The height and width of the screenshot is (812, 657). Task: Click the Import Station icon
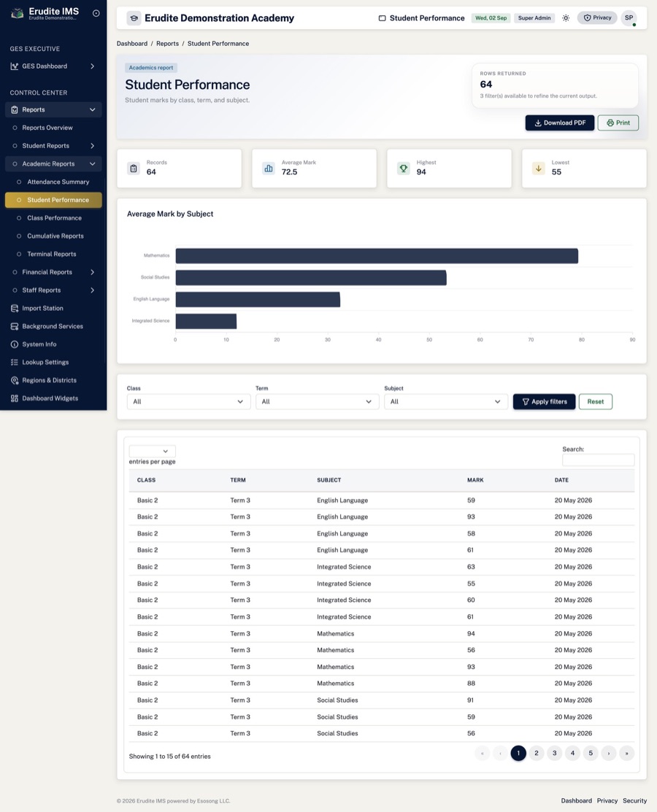pos(15,308)
